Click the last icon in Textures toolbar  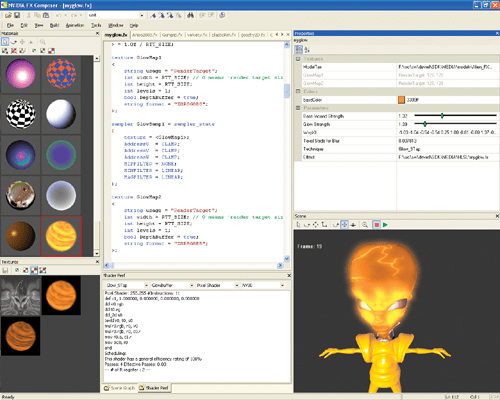click(43, 270)
